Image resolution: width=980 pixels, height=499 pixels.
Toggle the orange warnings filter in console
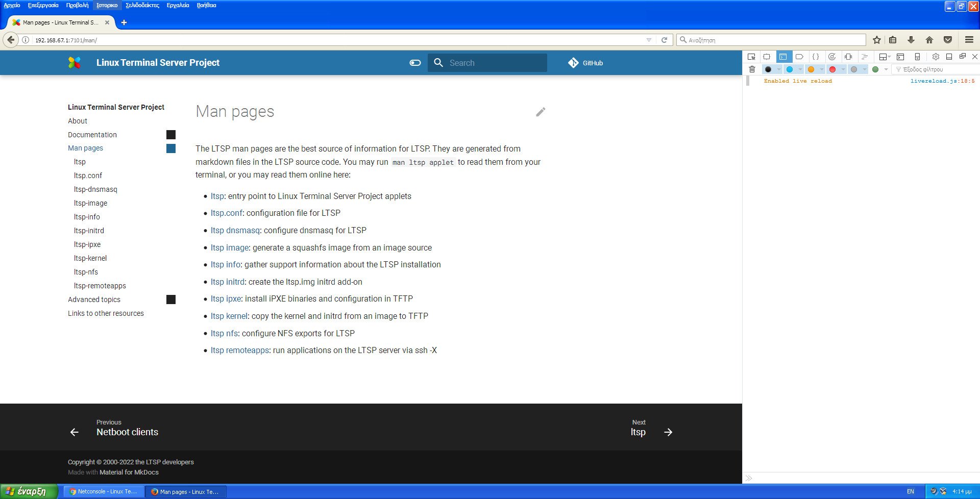pos(811,69)
